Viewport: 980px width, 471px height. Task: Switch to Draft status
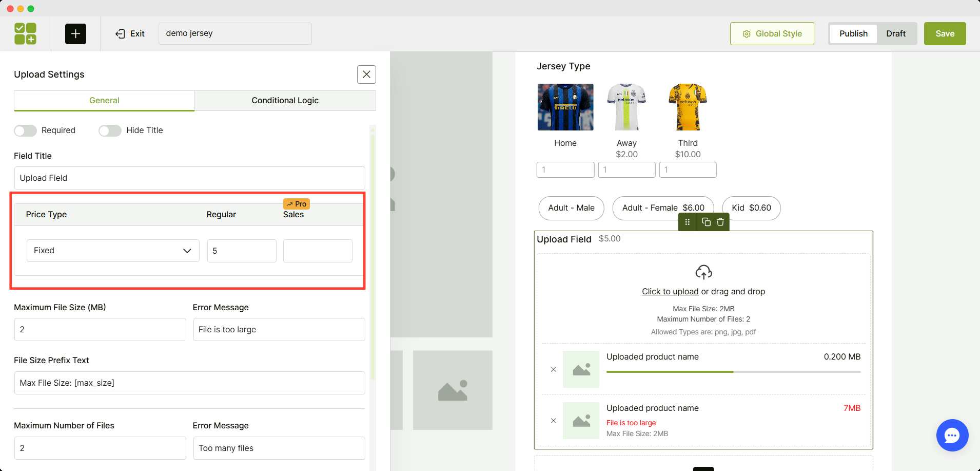point(895,33)
